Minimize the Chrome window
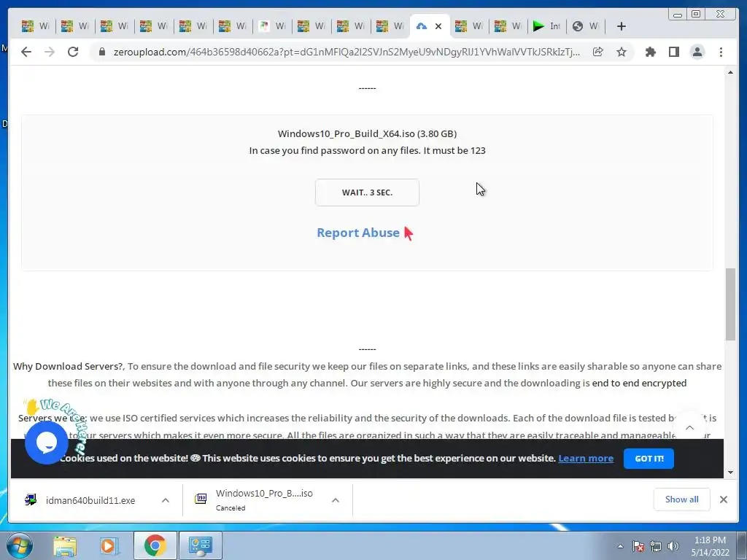 (678, 15)
